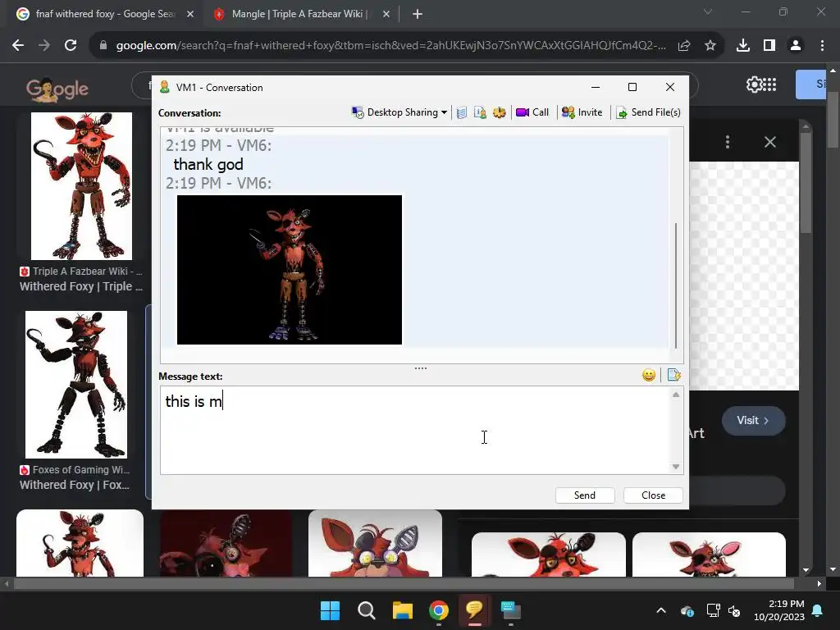840x630 pixels.
Task: Click the muted volume tray icon
Action: pos(734,610)
